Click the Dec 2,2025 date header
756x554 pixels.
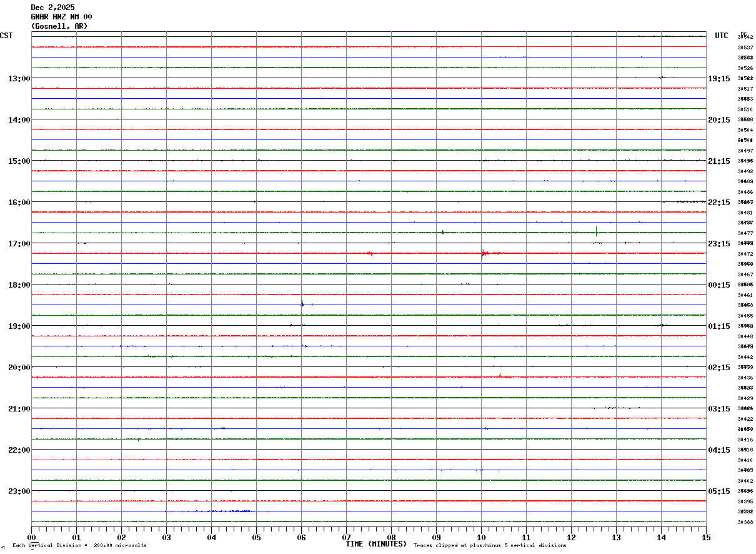tap(52, 8)
